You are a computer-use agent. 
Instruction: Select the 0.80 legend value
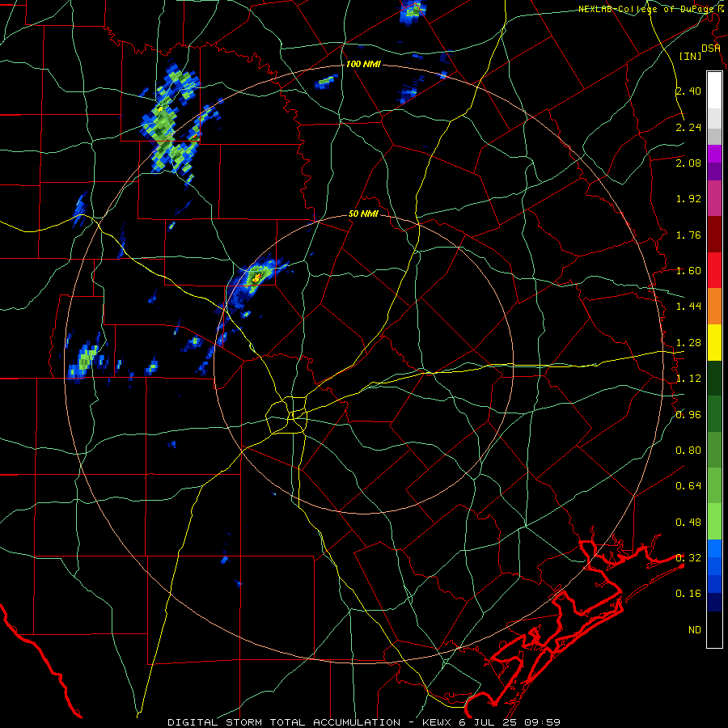coord(688,451)
